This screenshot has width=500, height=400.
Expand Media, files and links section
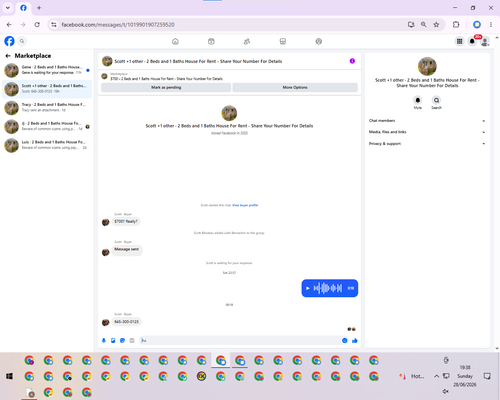click(x=427, y=132)
